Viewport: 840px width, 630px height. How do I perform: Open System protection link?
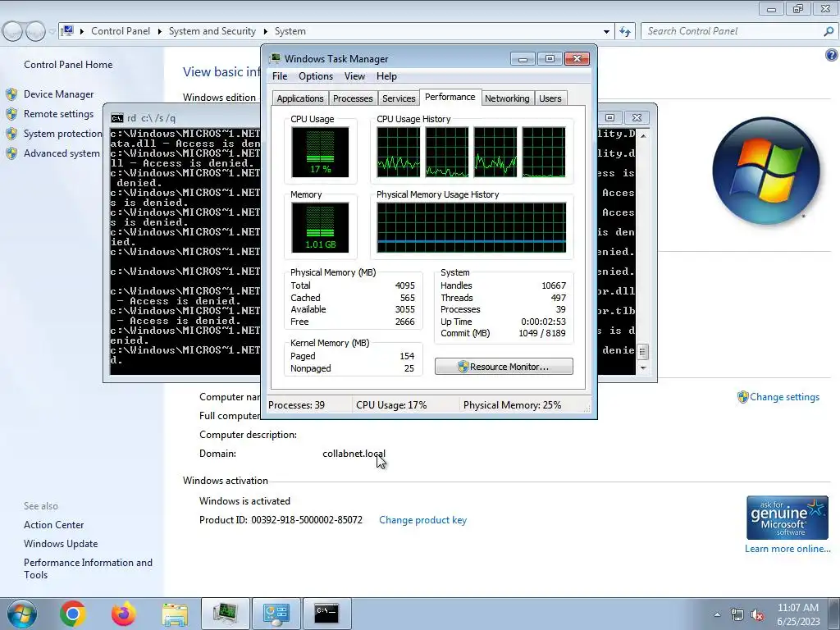pos(62,134)
